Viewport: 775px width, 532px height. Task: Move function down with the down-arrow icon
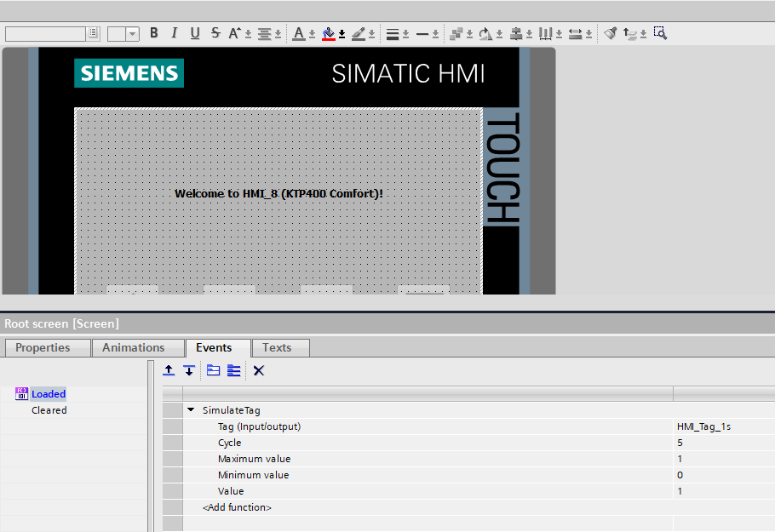pos(189,370)
